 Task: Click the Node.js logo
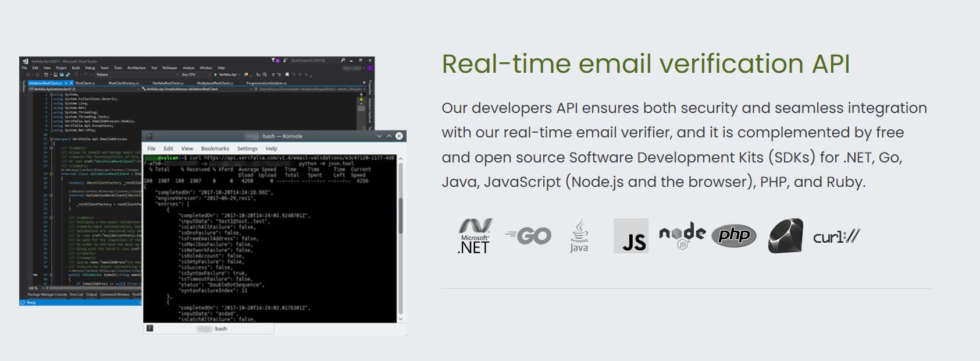(682, 236)
